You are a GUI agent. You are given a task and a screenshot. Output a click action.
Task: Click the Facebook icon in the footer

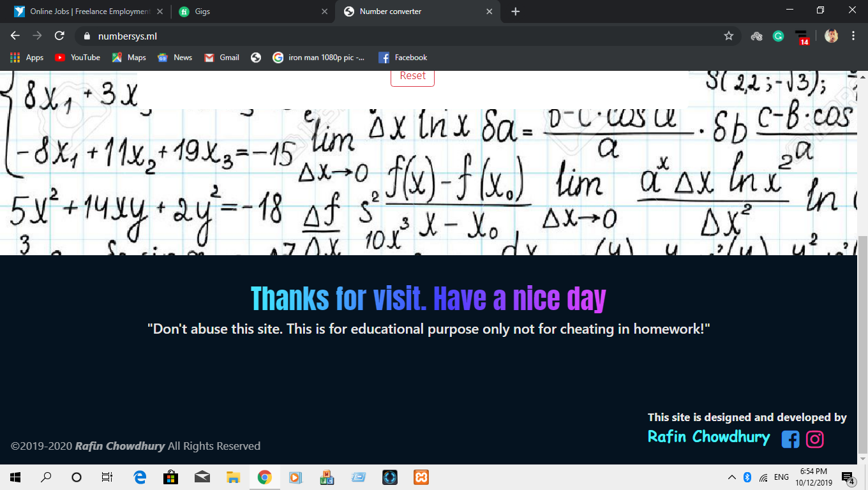(x=790, y=440)
